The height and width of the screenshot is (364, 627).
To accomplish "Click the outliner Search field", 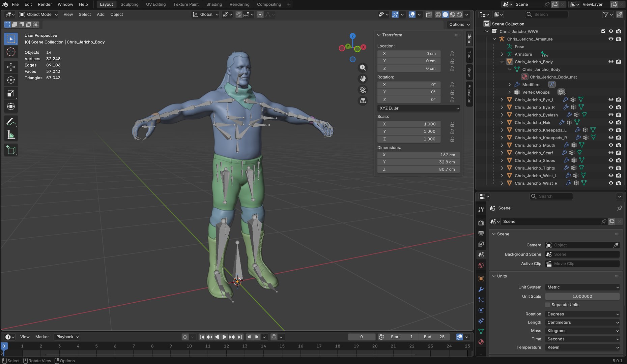I will point(547,14).
